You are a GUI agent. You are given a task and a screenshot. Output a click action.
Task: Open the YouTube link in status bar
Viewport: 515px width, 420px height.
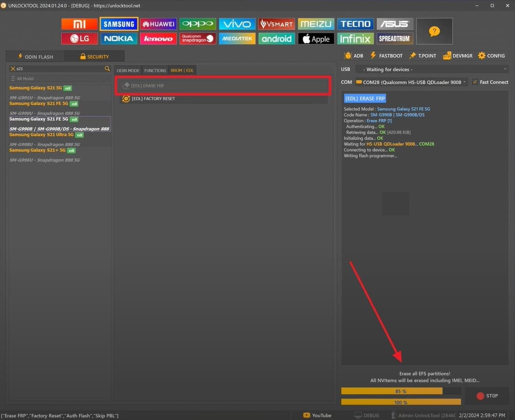tap(317, 416)
